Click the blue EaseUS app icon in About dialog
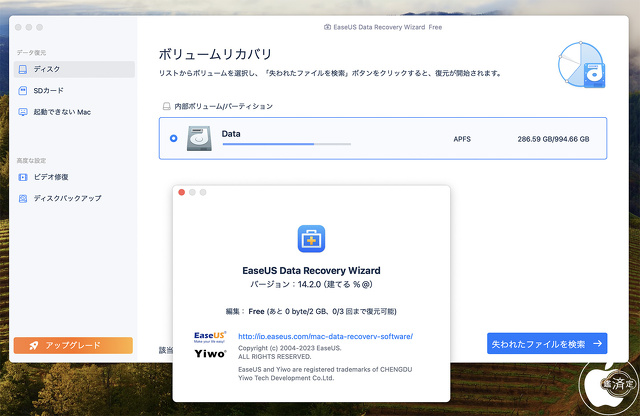This screenshot has height=416, width=640. click(x=311, y=239)
